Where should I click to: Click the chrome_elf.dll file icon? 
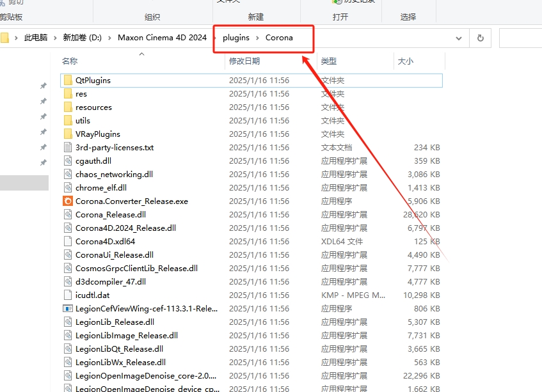(68, 188)
